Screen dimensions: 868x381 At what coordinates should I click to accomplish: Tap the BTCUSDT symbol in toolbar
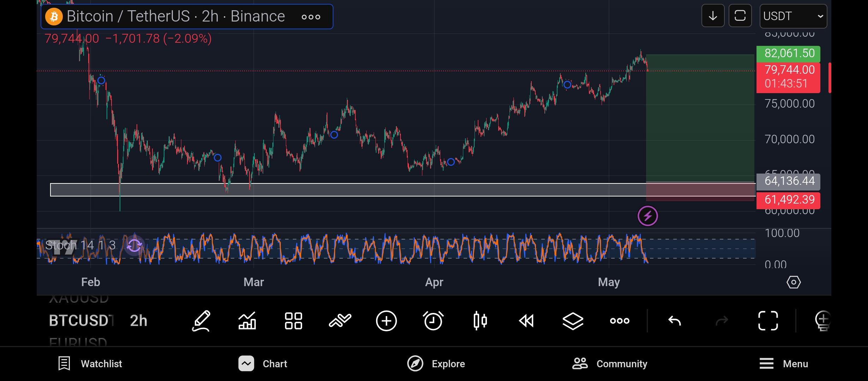pos(81,321)
